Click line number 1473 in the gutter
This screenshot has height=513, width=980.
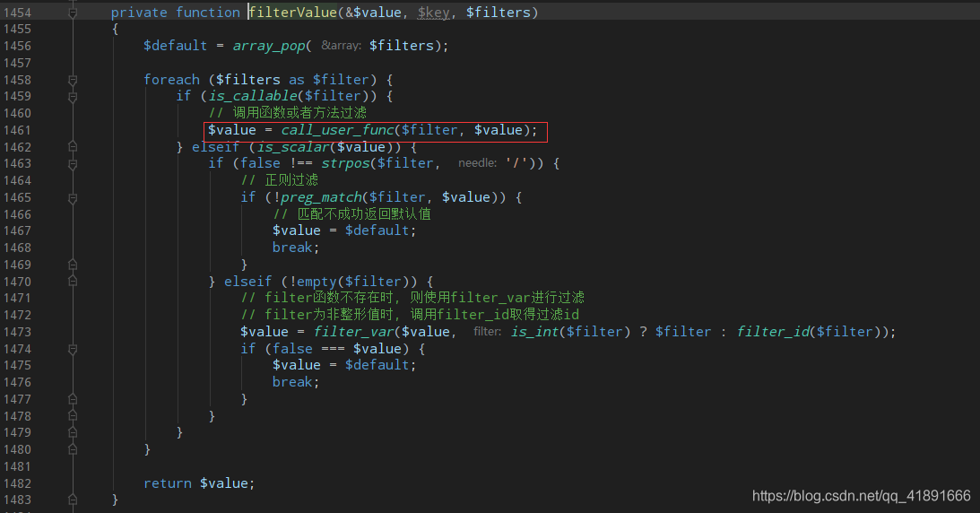[x=18, y=332]
